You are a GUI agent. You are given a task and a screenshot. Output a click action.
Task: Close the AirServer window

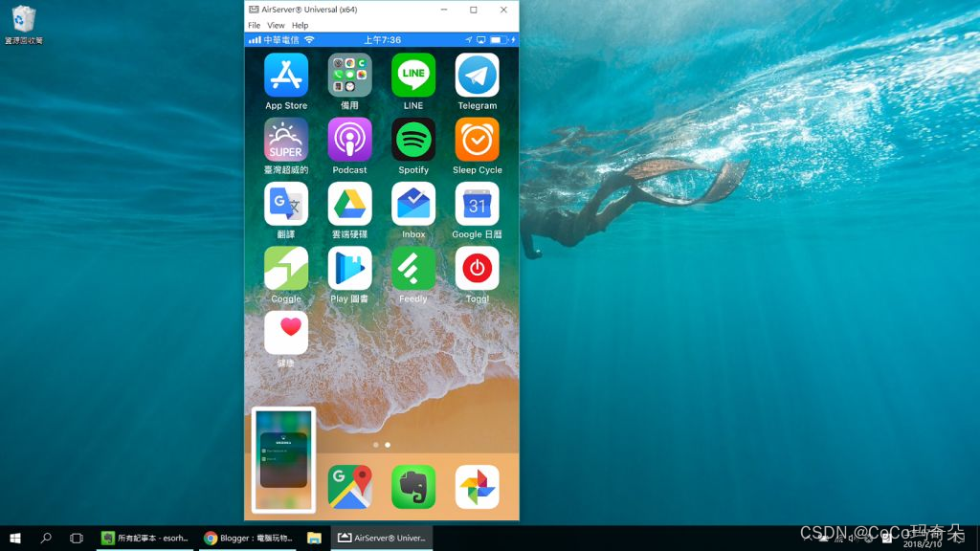coord(503,10)
